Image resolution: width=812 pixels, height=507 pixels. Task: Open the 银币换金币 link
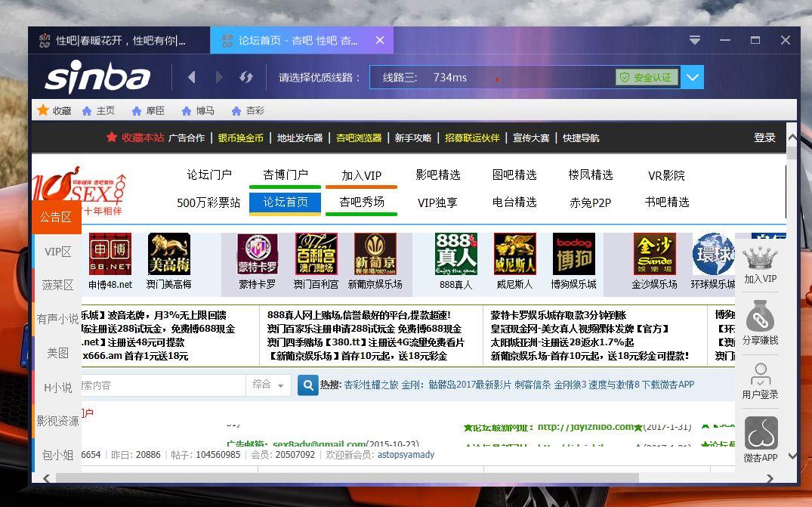coord(240,138)
